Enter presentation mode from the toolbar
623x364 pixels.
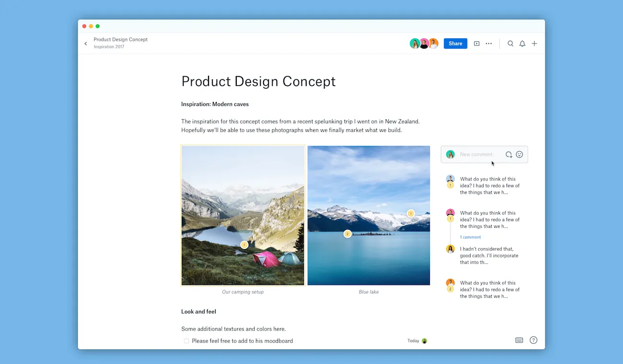click(476, 43)
